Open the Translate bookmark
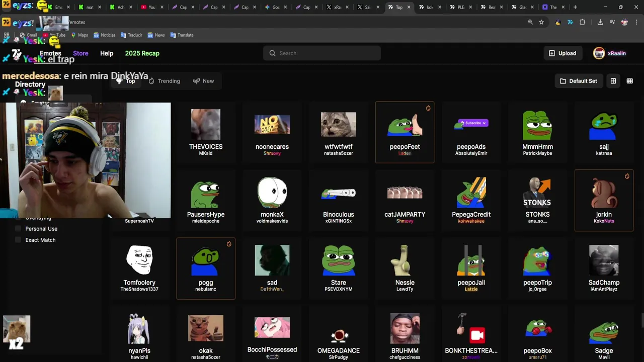Screen dimensions: 644x362 182,35
